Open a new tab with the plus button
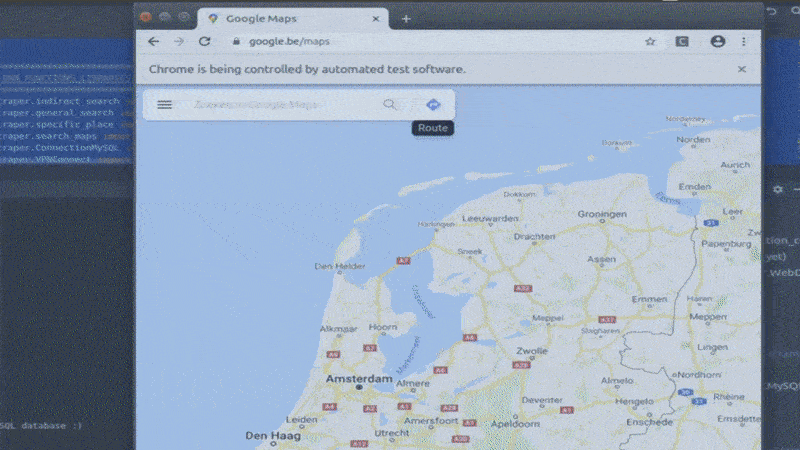 [x=406, y=19]
